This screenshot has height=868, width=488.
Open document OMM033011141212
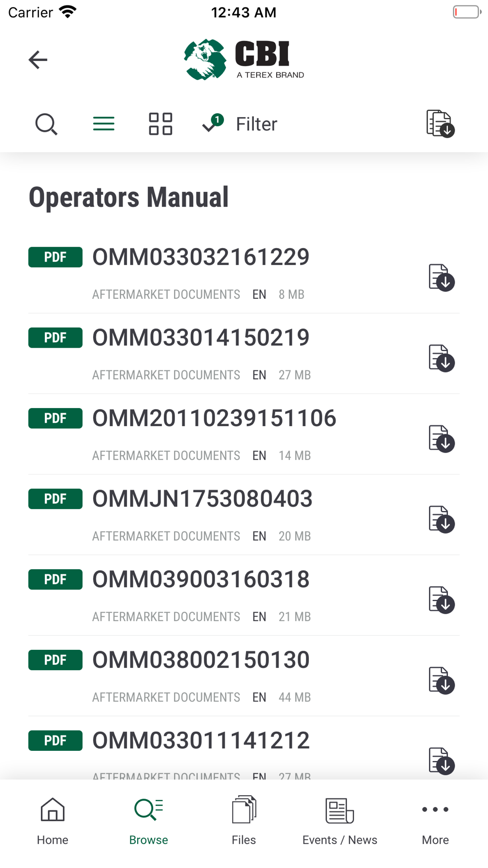point(201,741)
